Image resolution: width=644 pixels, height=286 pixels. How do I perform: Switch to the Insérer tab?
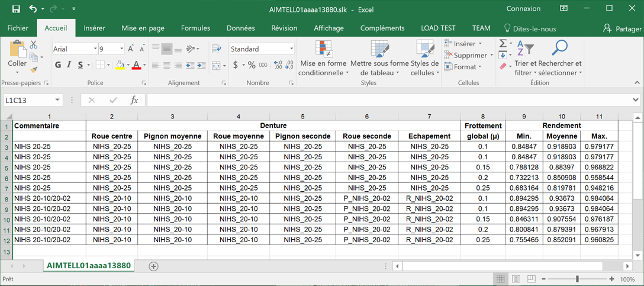(x=95, y=28)
